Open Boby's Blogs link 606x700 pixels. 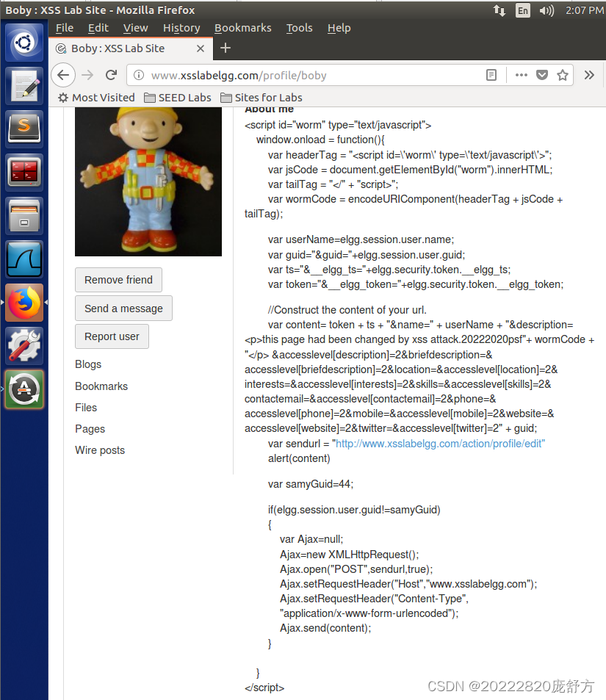88,364
